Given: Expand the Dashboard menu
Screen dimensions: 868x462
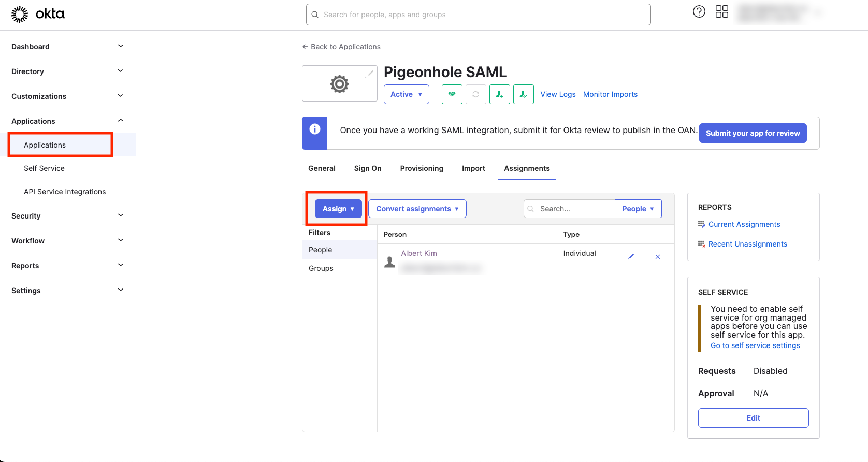Looking at the screenshot, I should [68, 47].
